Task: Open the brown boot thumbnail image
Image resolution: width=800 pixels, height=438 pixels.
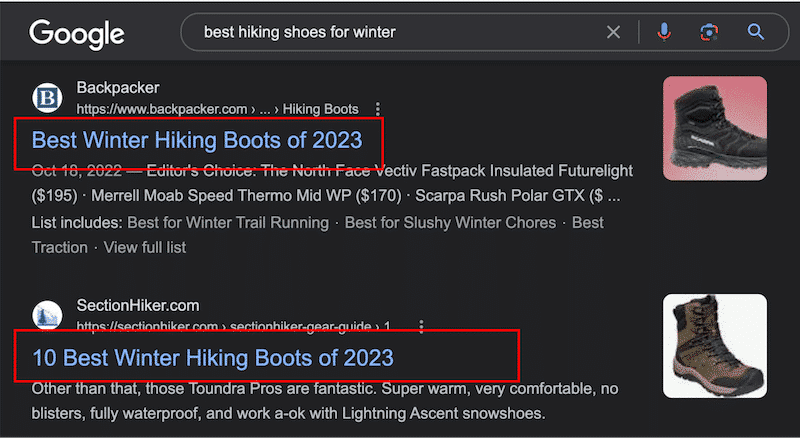Action: tap(715, 346)
